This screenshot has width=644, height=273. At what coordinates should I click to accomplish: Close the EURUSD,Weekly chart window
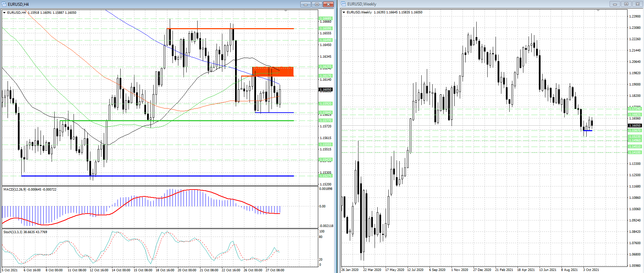pyautogui.click(x=638, y=4)
